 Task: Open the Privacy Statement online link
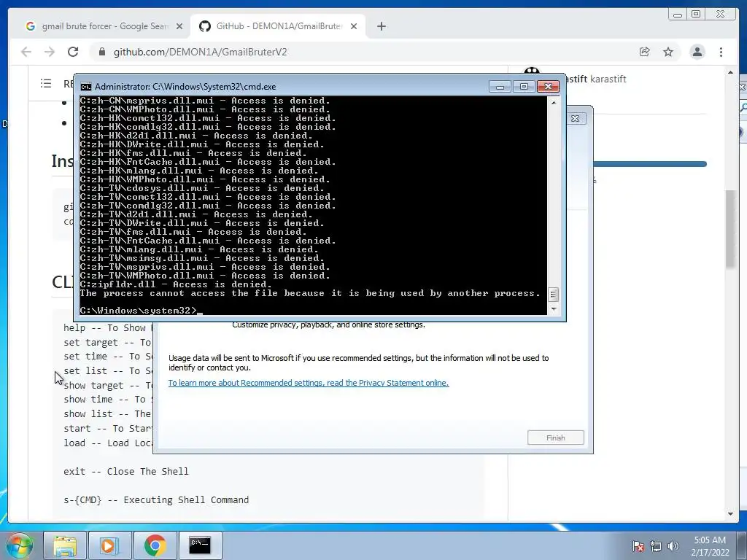(x=309, y=383)
